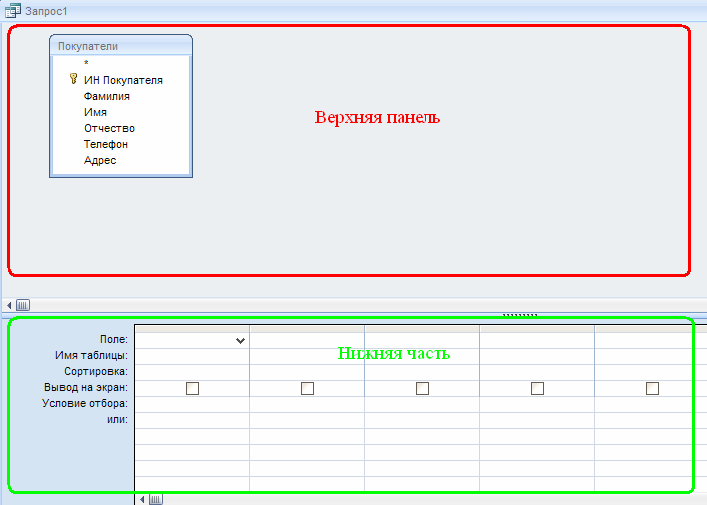Click the Условие отбора cell in first column
Image resolution: width=707 pixels, height=505 pixels.
192,404
